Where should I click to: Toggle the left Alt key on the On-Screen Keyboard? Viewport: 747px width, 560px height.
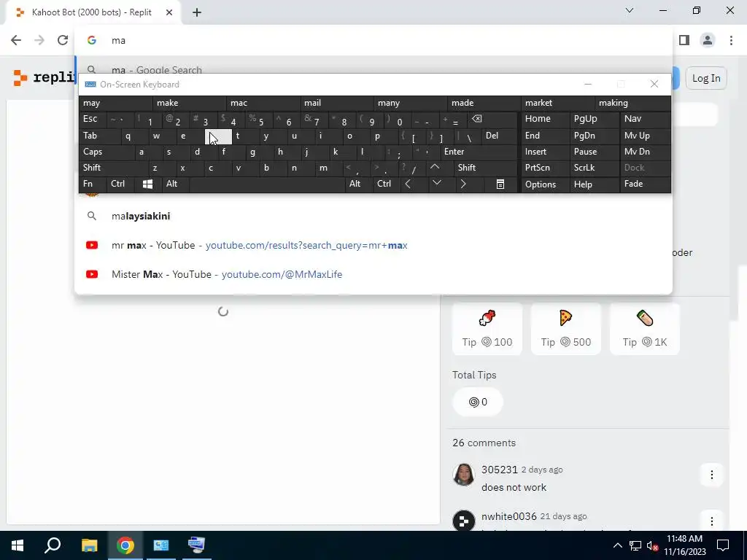[x=175, y=184]
